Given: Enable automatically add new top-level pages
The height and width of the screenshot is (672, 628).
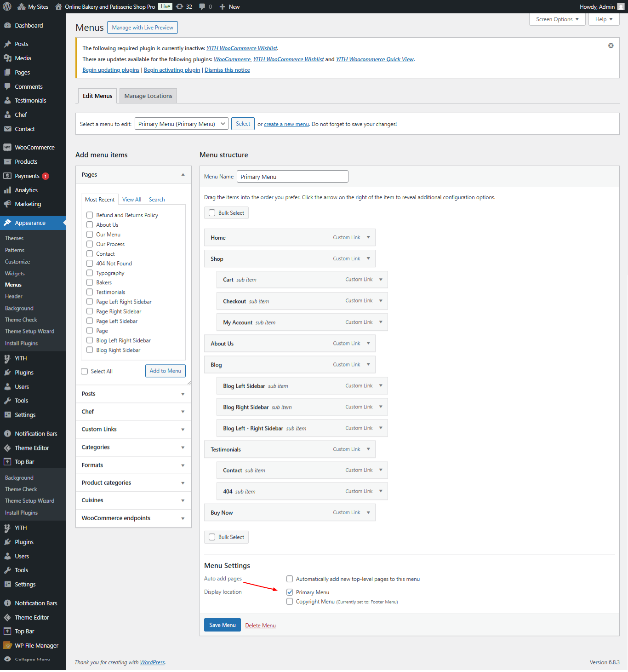Looking at the screenshot, I should [x=290, y=579].
